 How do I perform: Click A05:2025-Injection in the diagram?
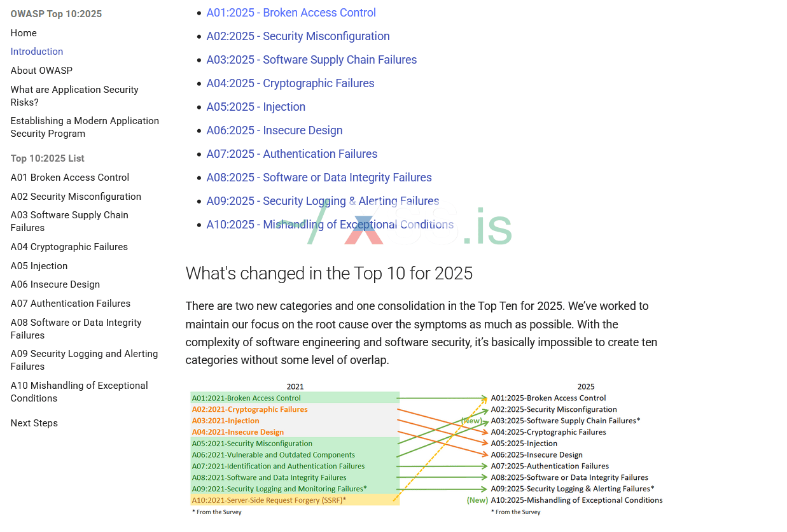point(524,444)
